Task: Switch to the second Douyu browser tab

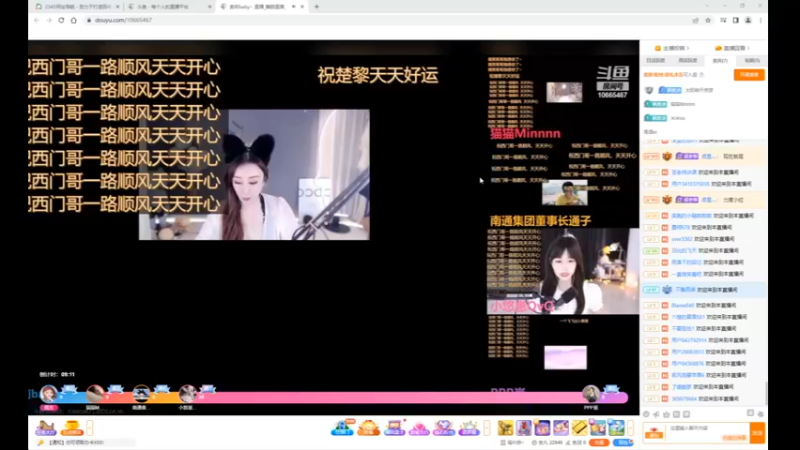Action: coord(168,7)
